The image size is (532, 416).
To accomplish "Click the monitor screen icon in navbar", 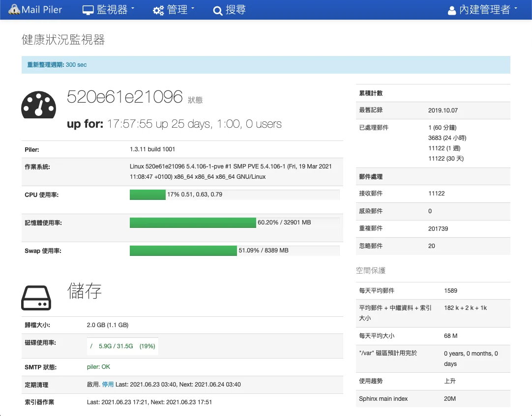I will 88,10.
